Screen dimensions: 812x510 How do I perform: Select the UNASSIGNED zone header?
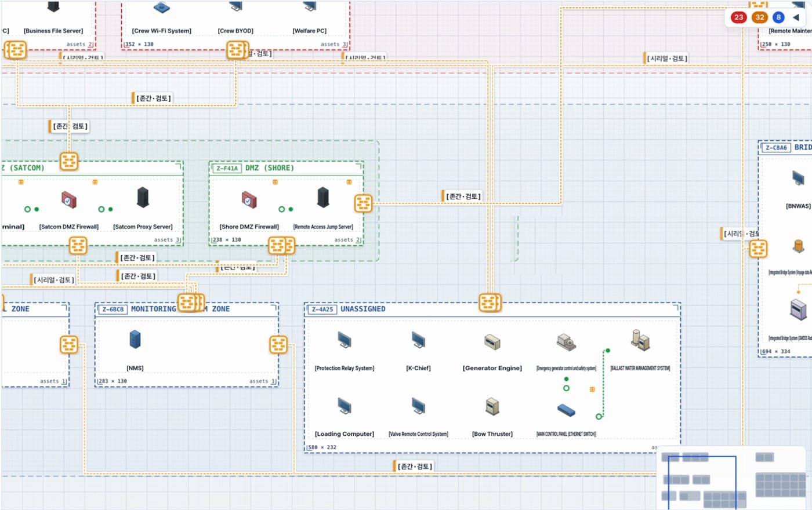tap(492, 309)
